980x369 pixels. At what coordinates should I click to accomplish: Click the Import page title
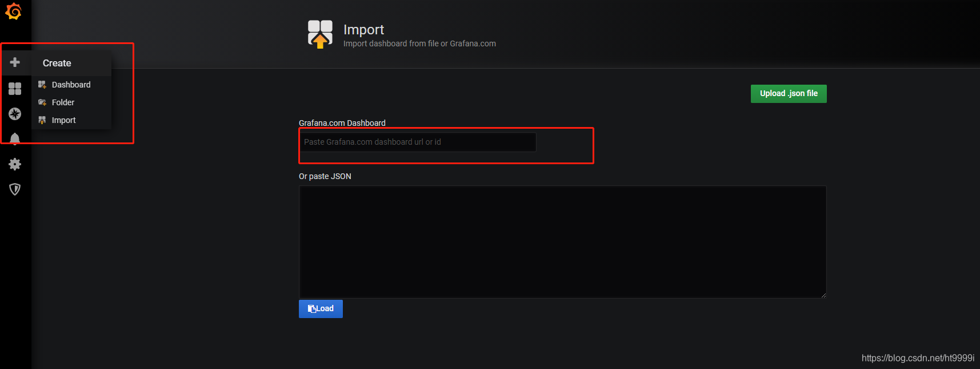363,30
